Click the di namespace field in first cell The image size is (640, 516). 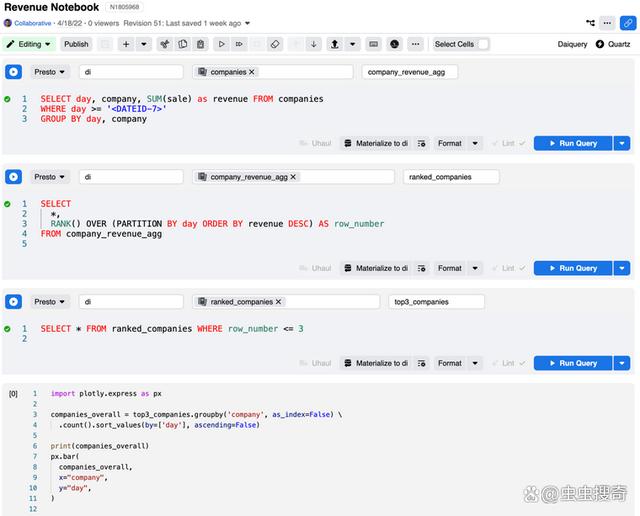click(131, 72)
